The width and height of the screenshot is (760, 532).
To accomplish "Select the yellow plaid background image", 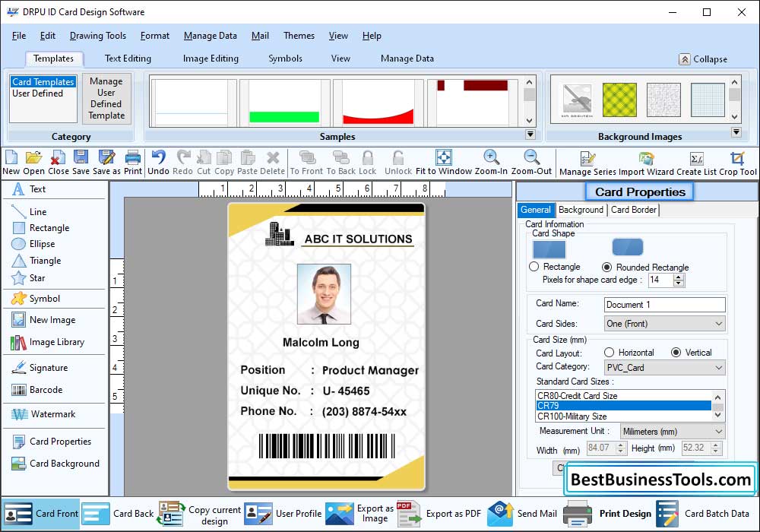I will (619, 100).
